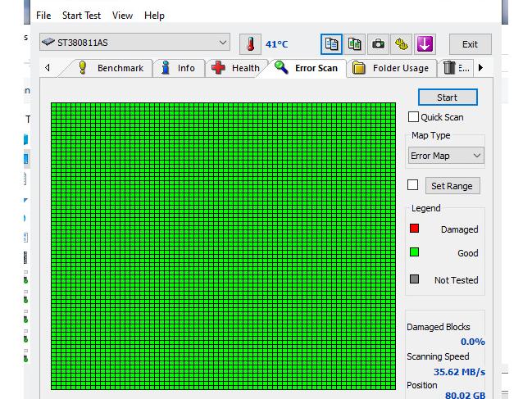
Task: Expand the Error Map type dropdown
Action: point(447,156)
